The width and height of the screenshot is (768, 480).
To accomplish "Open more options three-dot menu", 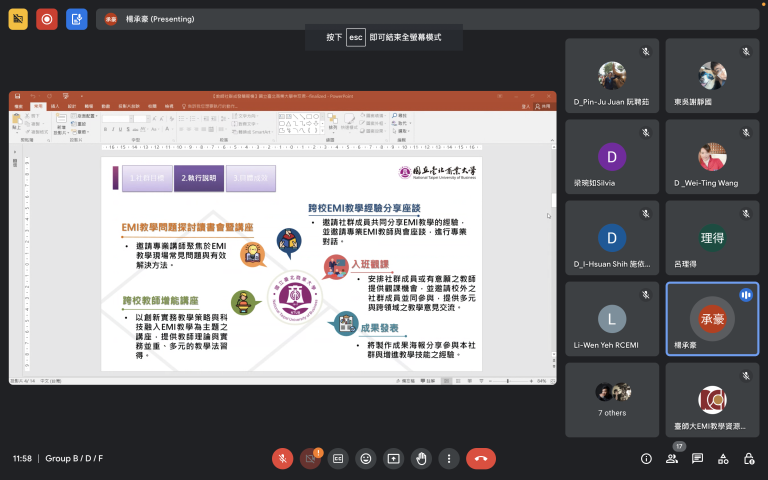I will 448,458.
